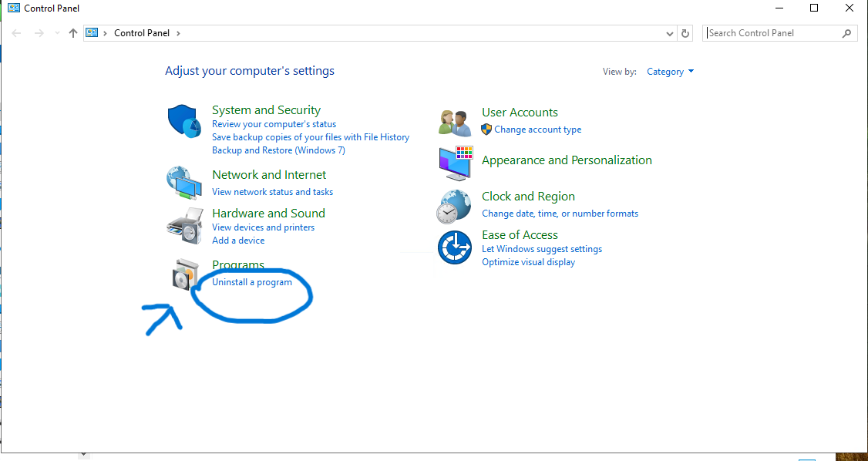Click the search magnifier icon
868x461 pixels.
(x=846, y=33)
